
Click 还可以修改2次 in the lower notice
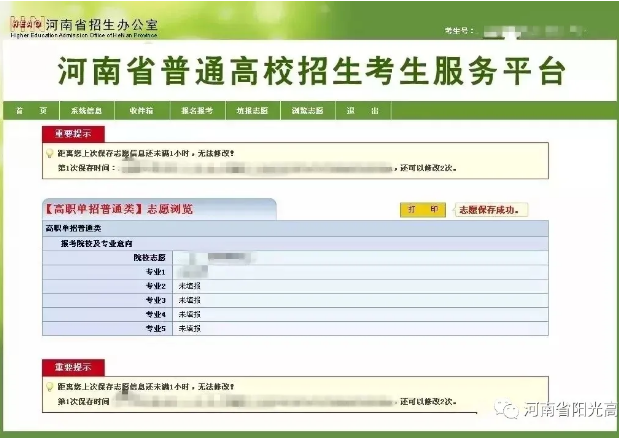click(x=428, y=401)
